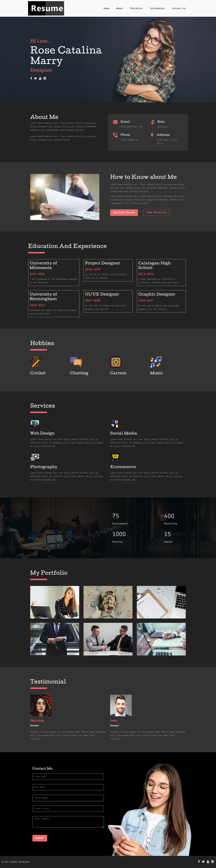Click the "sample@domain.com" email text
The image size is (216, 868).
[x=131, y=127]
